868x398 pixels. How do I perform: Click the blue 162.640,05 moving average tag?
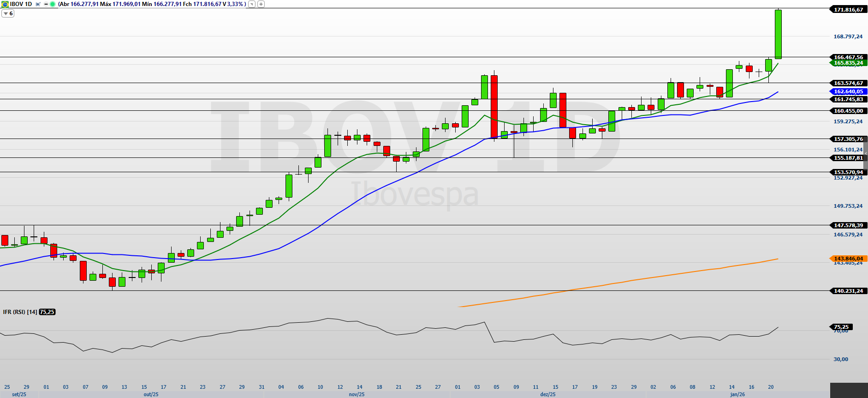848,91
